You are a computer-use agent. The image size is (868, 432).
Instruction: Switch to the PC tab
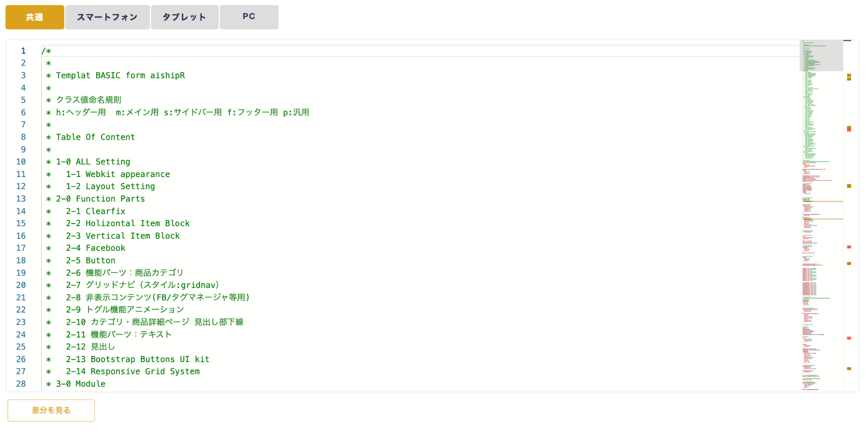coord(249,17)
